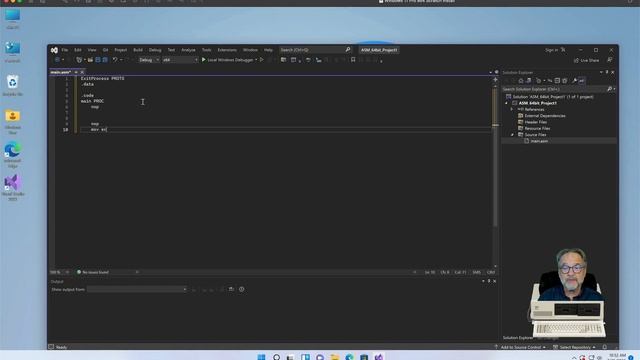Viewport: 640px width, 360px height.
Task: Click the taskbar Search icon
Action: pyautogui.click(x=276, y=357)
